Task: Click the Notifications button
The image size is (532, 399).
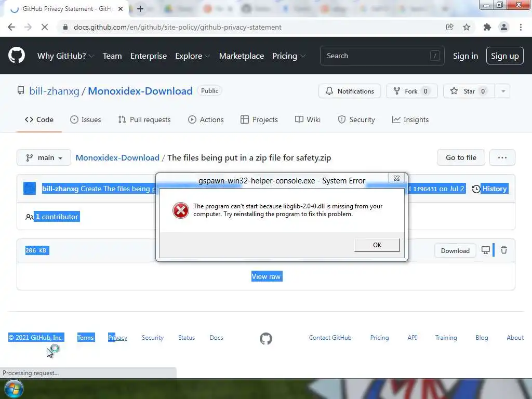Action: pyautogui.click(x=350, y=91)
